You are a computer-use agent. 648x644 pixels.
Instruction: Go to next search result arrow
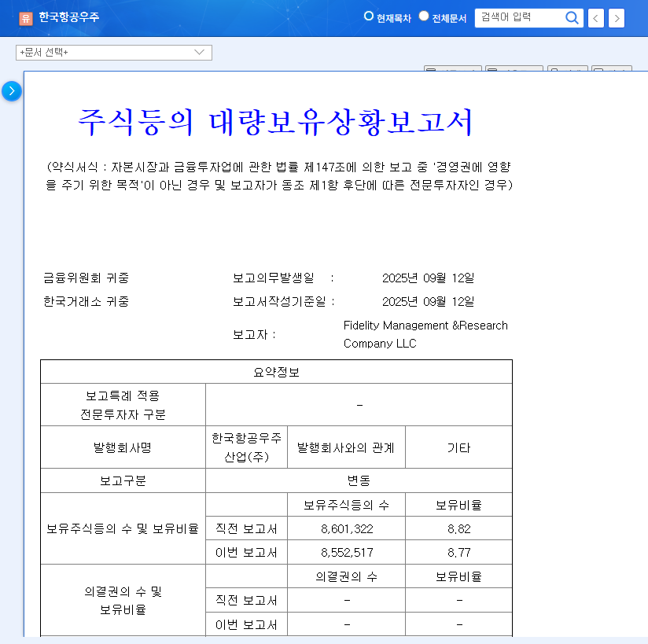coord(617,18)
